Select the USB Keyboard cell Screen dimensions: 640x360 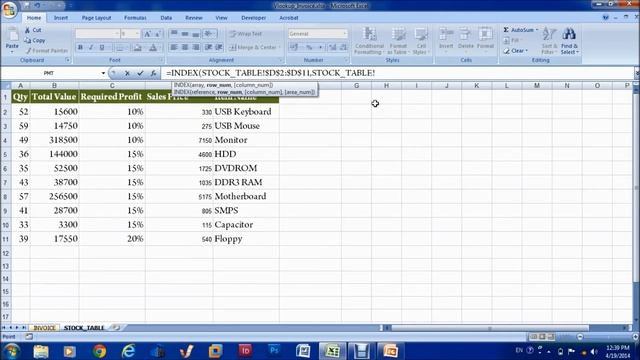click(x=246, y=111)
